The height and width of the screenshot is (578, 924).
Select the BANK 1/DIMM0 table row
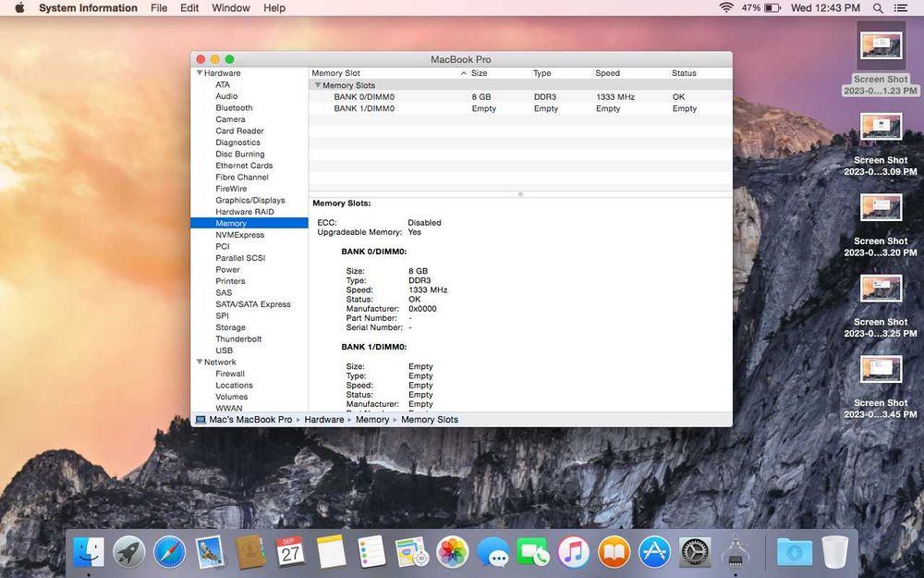[x=520, y=108]
